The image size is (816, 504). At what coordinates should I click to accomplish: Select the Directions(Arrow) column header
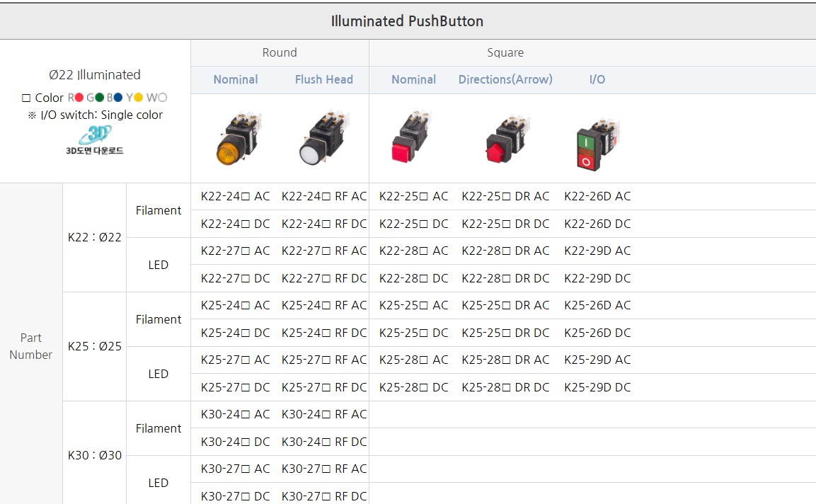[x=505, y=79]
